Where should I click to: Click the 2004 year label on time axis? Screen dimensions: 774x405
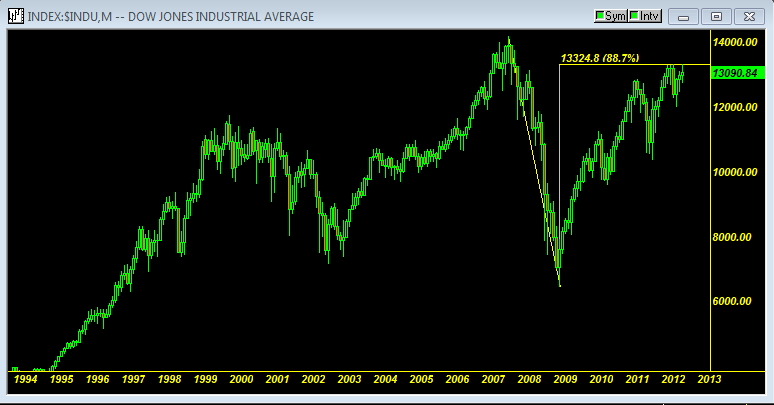tap(386, 379)
